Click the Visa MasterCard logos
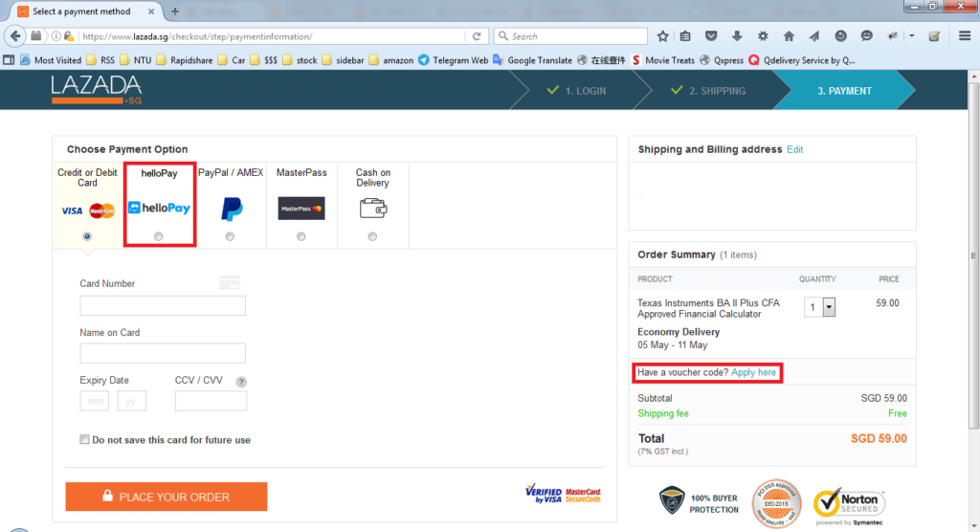Viewport: 980px width, 532px height. (x=87, y=211)
